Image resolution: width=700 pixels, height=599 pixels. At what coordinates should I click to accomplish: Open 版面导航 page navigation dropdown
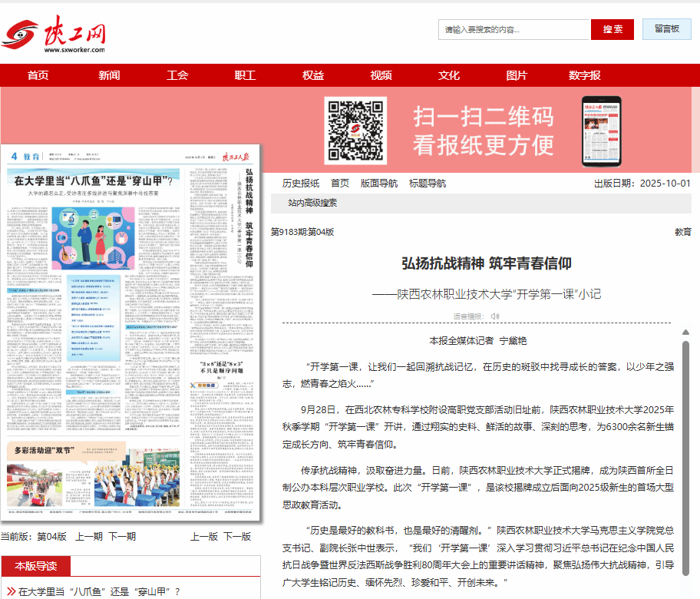[379, 184]
